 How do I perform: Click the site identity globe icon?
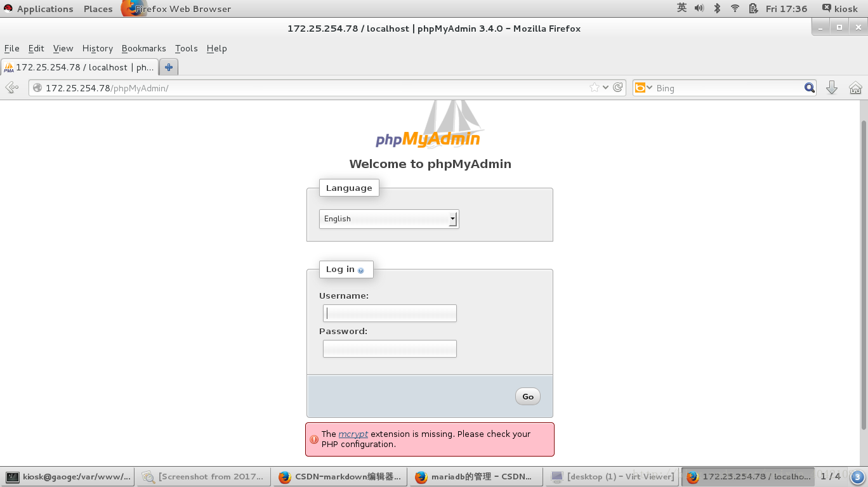pyautogui.click(x=37, y=88)
